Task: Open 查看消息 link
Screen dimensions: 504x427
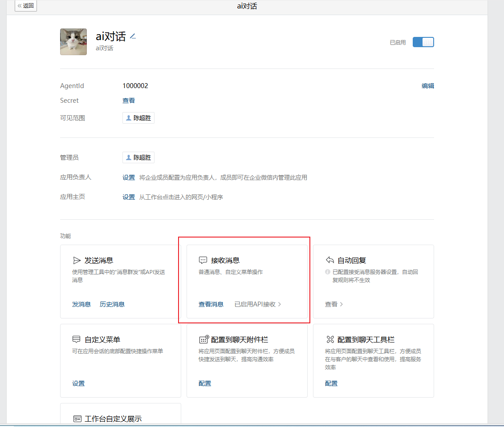Action: coord(211,304)
